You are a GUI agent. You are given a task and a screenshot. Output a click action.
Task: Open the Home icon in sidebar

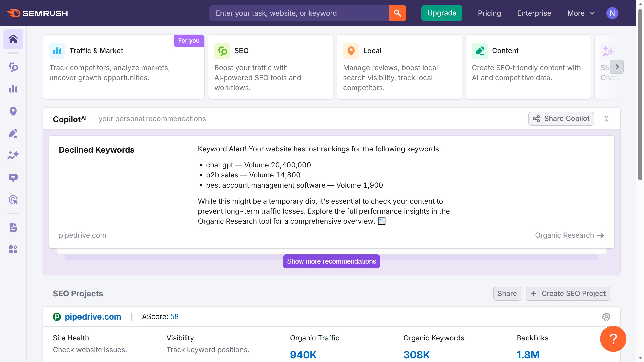pyautogui.click(x=13, y=39)
